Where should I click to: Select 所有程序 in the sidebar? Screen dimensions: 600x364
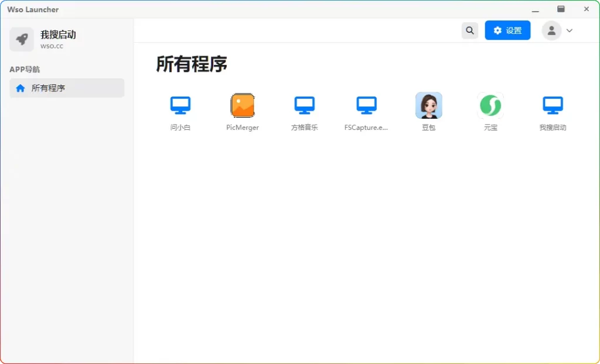(x=67, y=88)
